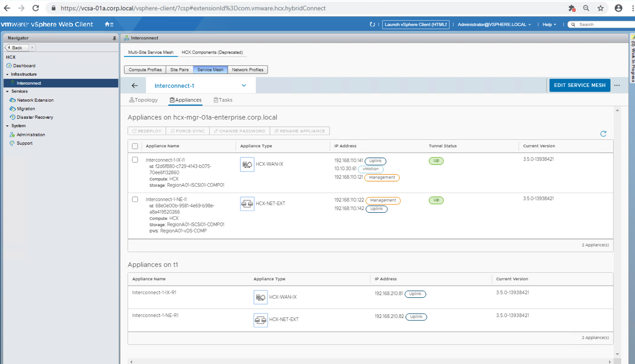Toggle the select-all appliances header checkbox
The width and height of the screenshot is (635, 364).
pyautogui.click(x=135, y=146)
